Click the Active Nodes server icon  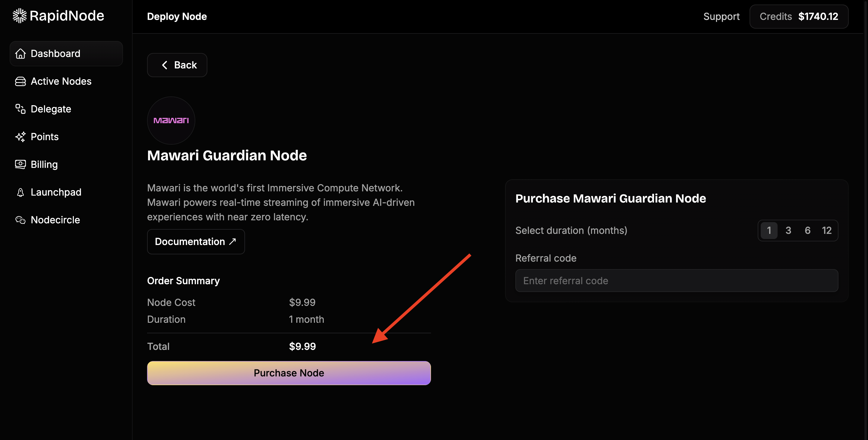pyautogui.click(x=20, y=81)
